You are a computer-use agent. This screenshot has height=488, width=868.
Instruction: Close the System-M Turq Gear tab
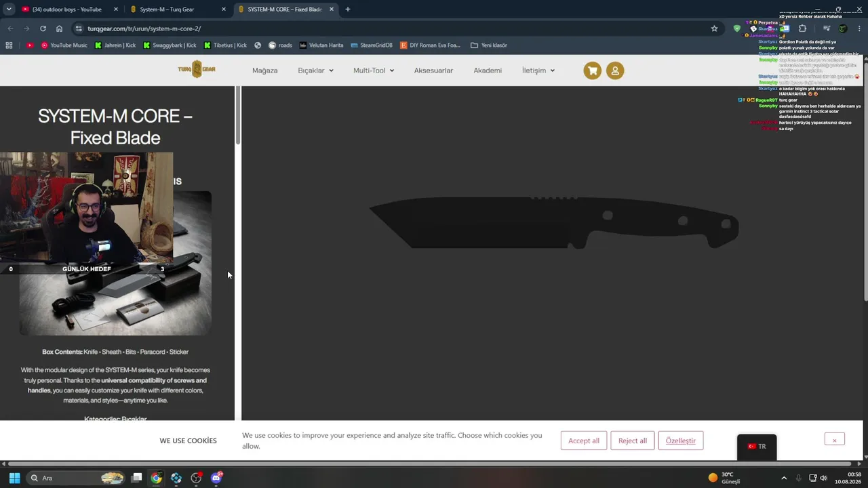(224, 9)
